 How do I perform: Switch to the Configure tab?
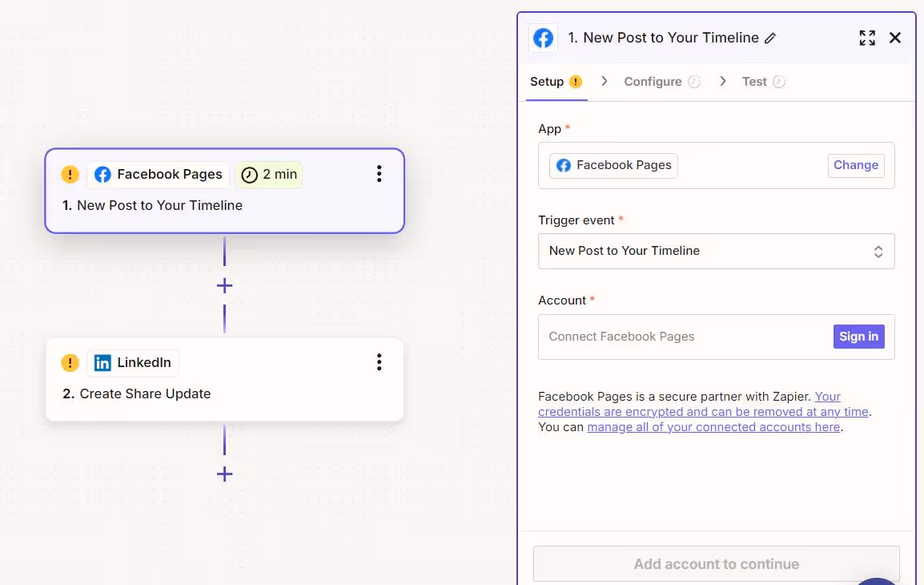pyautogui.click(x=653, y=81)
